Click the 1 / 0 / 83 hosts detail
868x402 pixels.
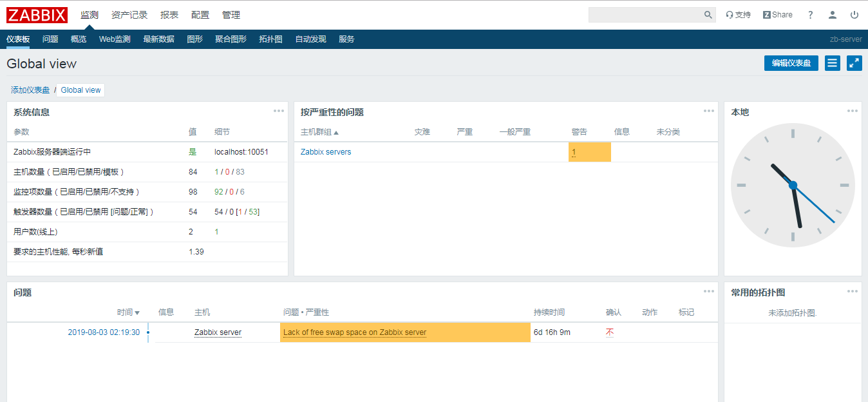tap(229, 172)
